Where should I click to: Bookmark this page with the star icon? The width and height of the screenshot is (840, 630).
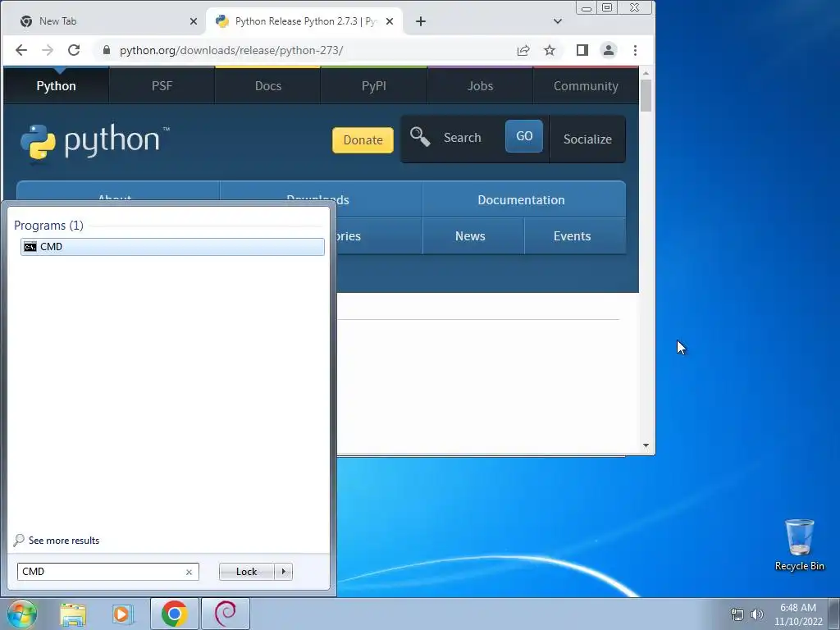coord(550,50)
